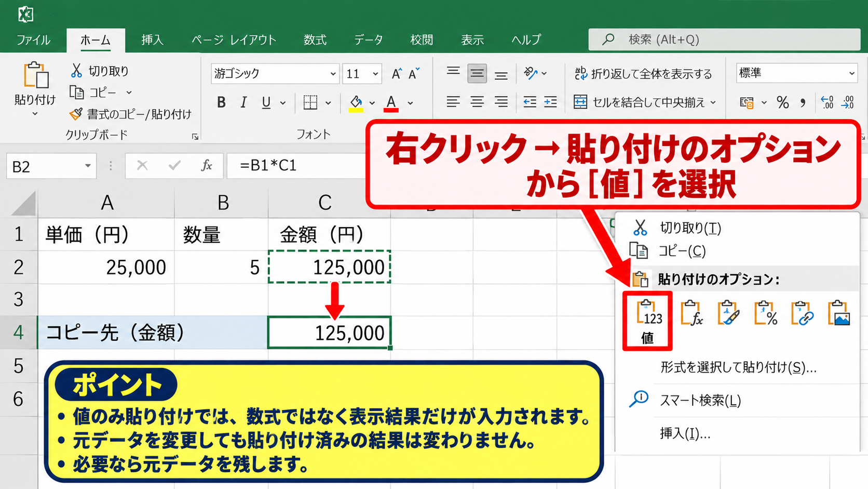Expand the Paste options arrow under 貼り付け
This screenshot has height=489, width=868.
35,114
